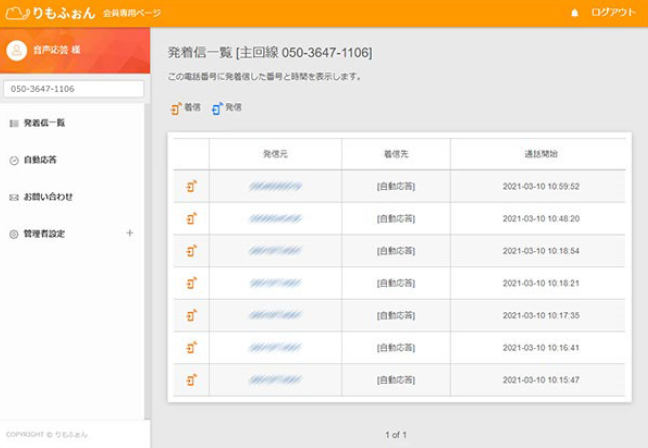Click the 050-3647-1106 number field
The width and height of the screenshot is (648, 448).
[x=74, y=89]
